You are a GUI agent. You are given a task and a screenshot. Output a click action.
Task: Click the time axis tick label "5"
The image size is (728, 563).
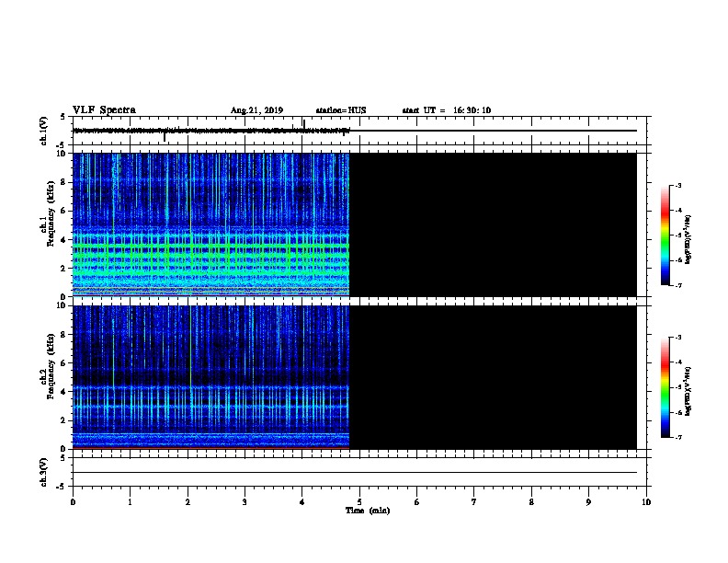pyautogui.click(x=359, y=502)
